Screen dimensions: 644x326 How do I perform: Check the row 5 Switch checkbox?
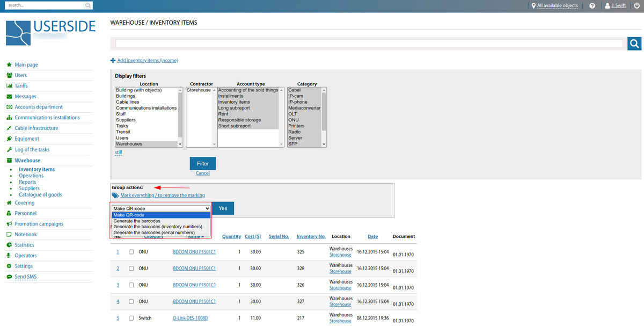click(131, 318)
